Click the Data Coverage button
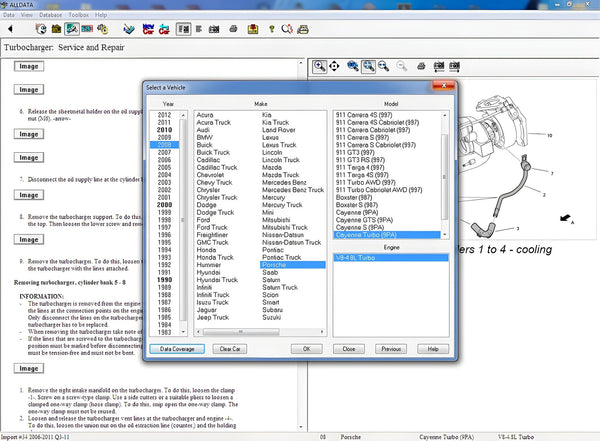The width and height of the screenshot is (600, 441). [177, 349]
